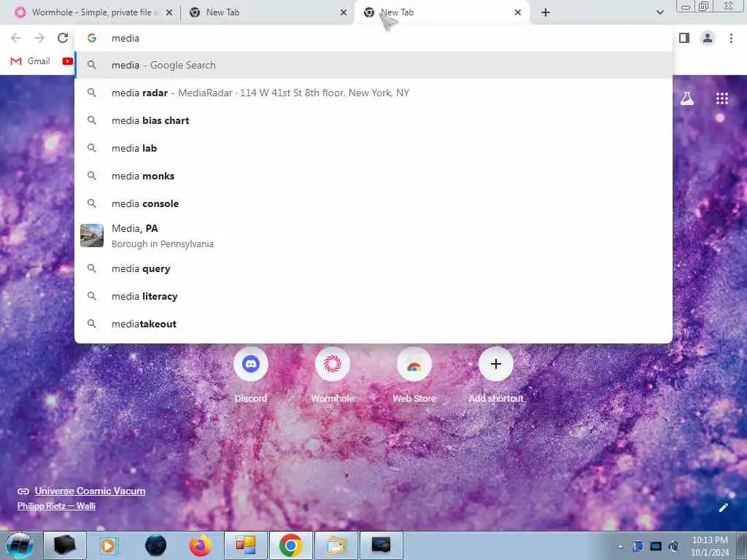
Task: Click the address bar containing 'media'
Action: pyautogui.click(x=373, y=38)
